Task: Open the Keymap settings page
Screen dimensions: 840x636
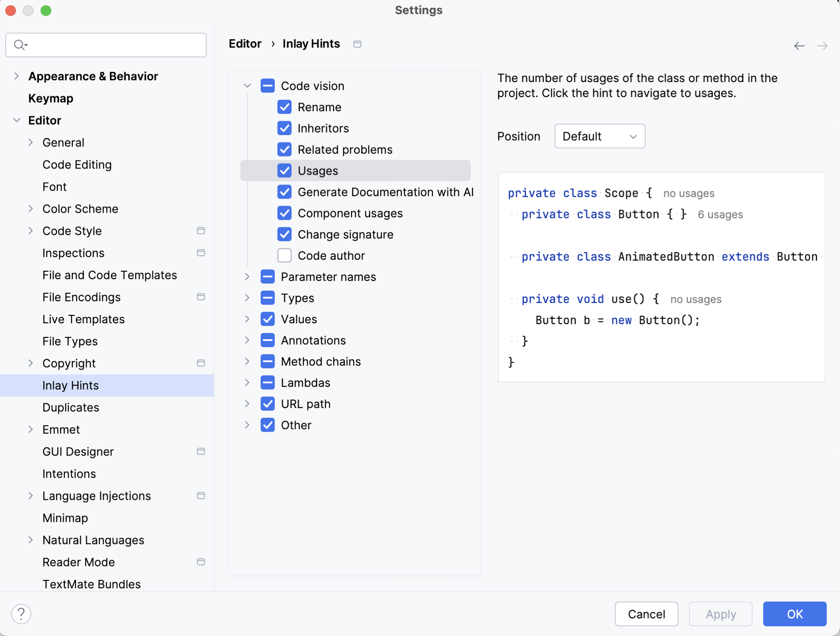Action: tap(51, 98)
